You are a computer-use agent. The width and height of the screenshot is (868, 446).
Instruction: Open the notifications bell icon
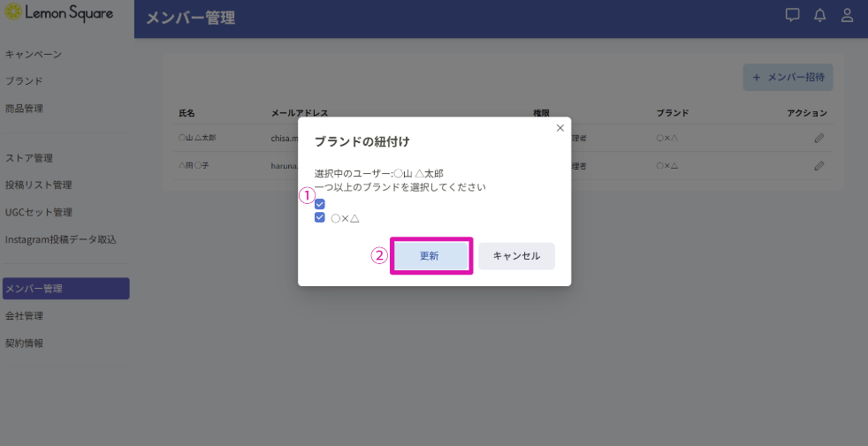pyautogui.click(x=819, y=15)
